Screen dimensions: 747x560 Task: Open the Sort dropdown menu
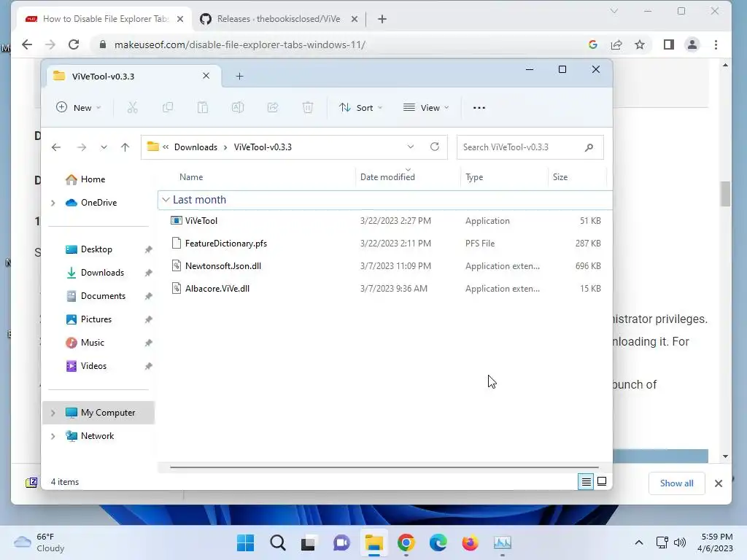[360, 108]
